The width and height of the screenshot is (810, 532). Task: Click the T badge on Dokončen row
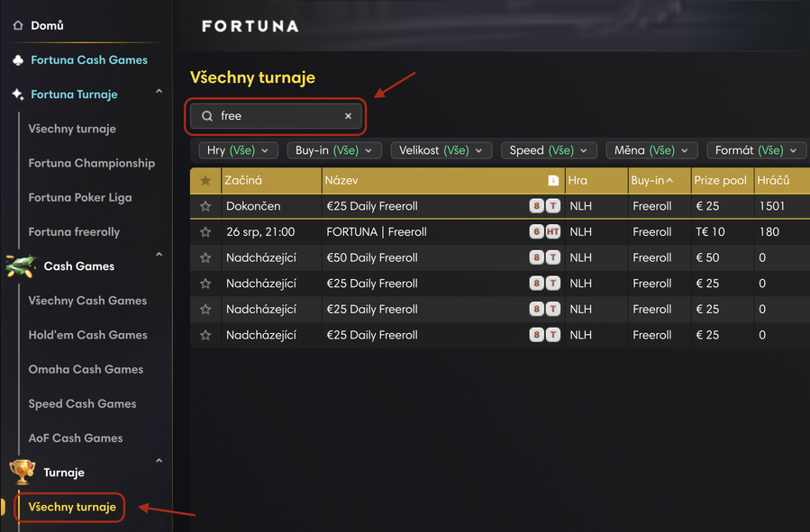[553, 206]
